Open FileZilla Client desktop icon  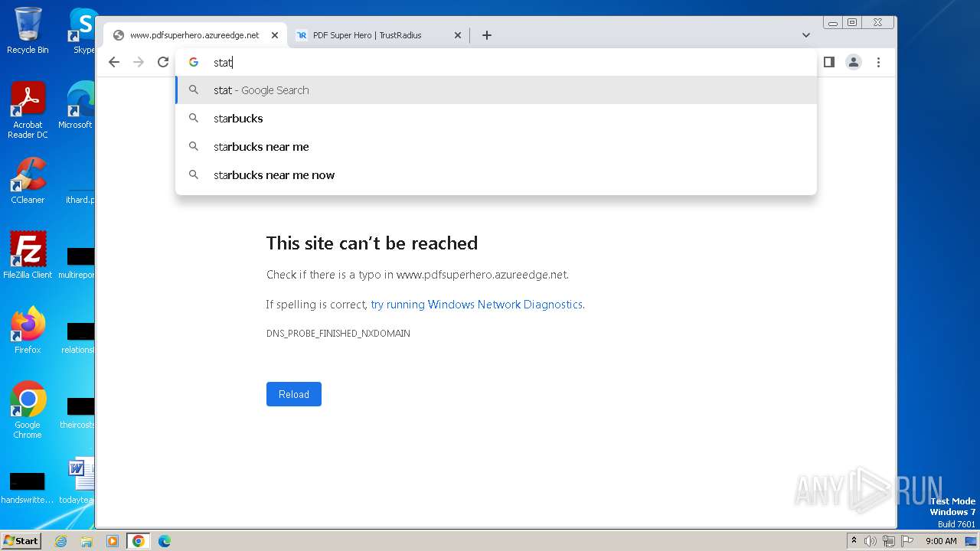[28, 255]
